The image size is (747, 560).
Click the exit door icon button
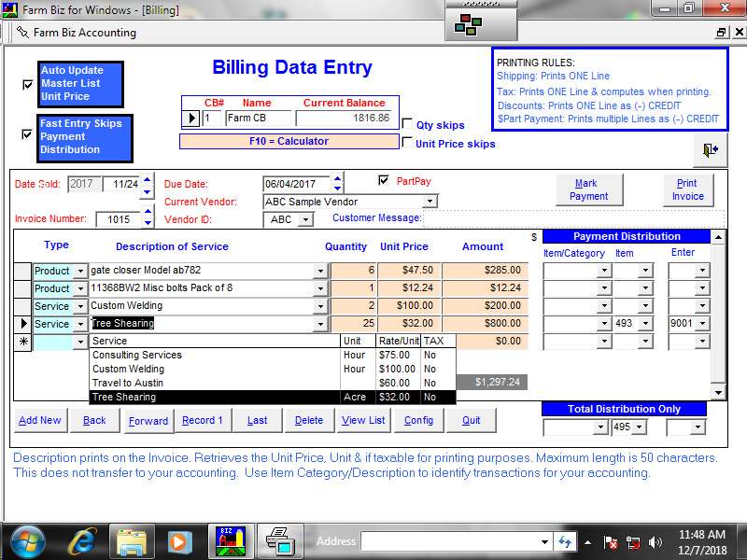711,150
